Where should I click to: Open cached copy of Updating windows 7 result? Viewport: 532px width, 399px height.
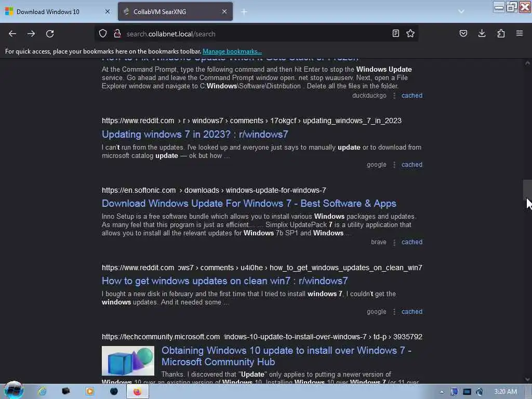coord(412,165)
